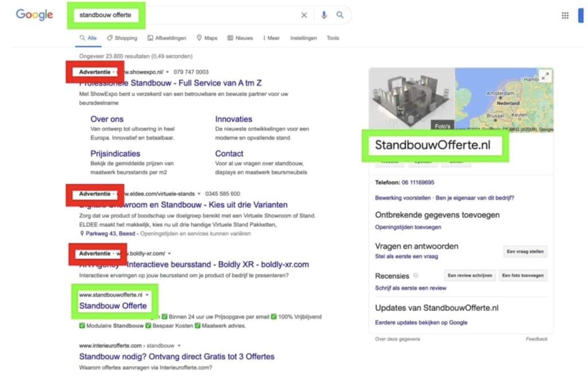Viewport: 588px width, 384px height.
Task: Expand the interieurofferte.com result dropdown arrow
Action: point(179,346)
